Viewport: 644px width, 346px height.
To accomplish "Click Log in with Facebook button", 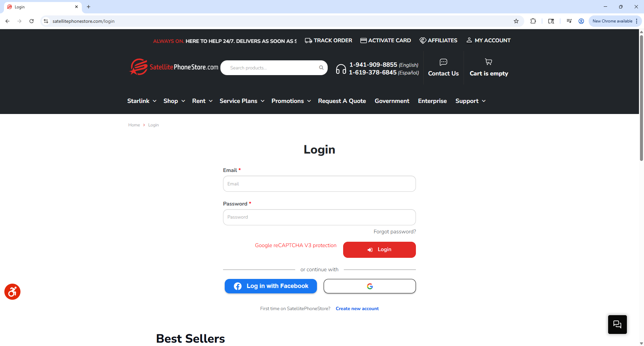I will tap(271, 286).
